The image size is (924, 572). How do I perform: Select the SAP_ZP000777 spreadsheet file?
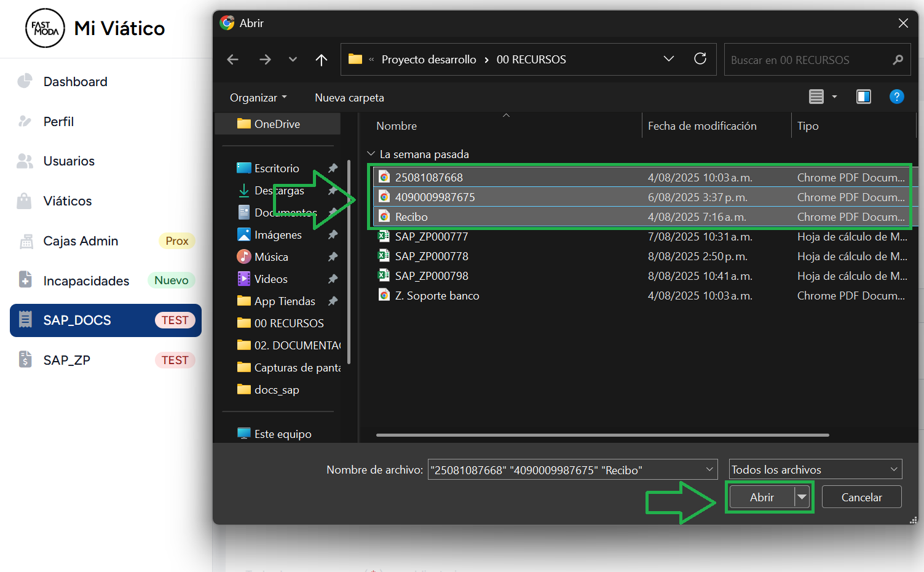pos(431,237)
